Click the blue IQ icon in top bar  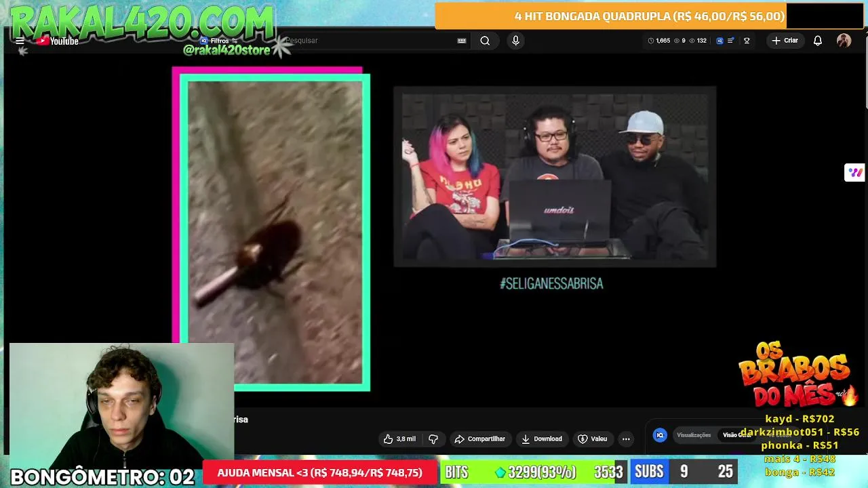pos(719,41)
